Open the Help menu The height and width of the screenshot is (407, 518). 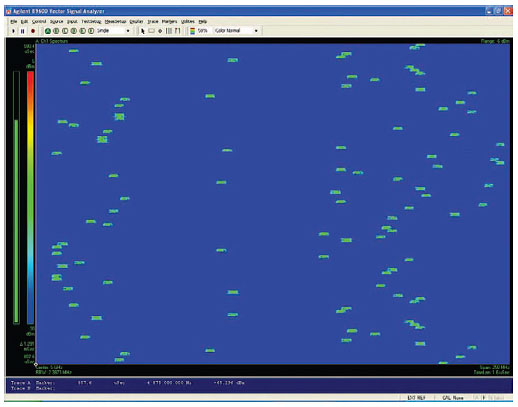[203, 22]
